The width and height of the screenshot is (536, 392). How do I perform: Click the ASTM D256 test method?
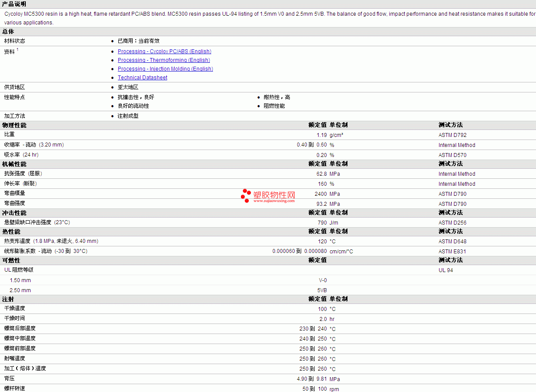(x=453, y=223)
